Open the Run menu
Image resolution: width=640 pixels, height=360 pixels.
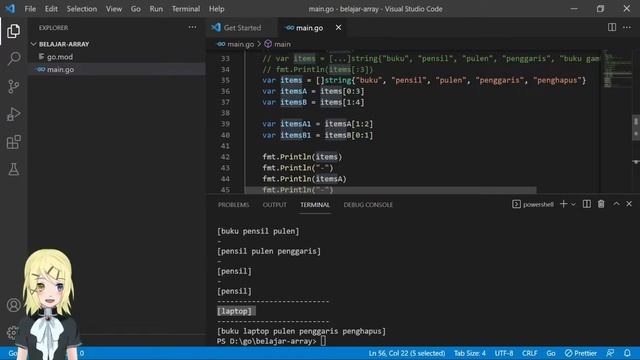coord(156,9)
